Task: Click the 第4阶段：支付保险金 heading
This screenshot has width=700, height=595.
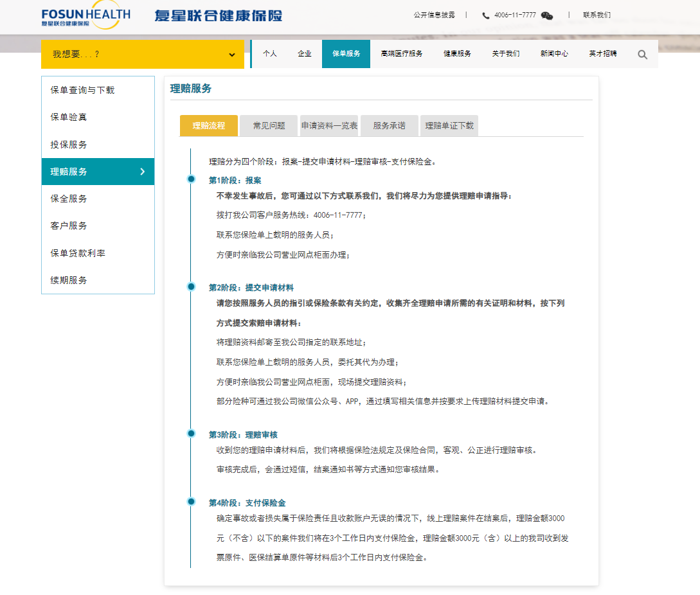Action: point(247,503)
